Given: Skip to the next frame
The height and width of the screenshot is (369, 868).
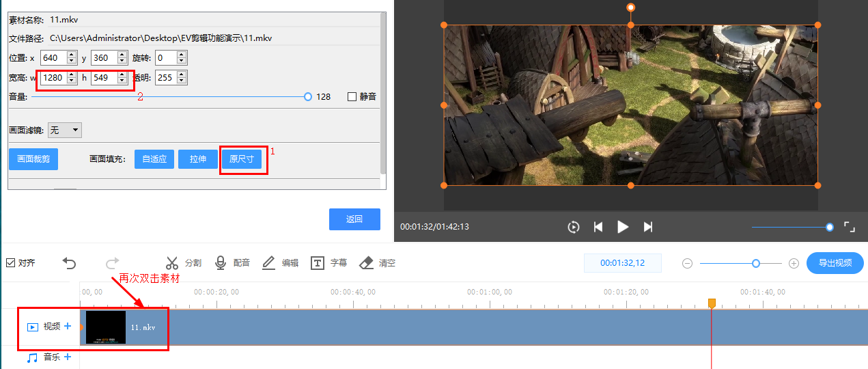Looking at the screenshot, I should tap(648, 227).
